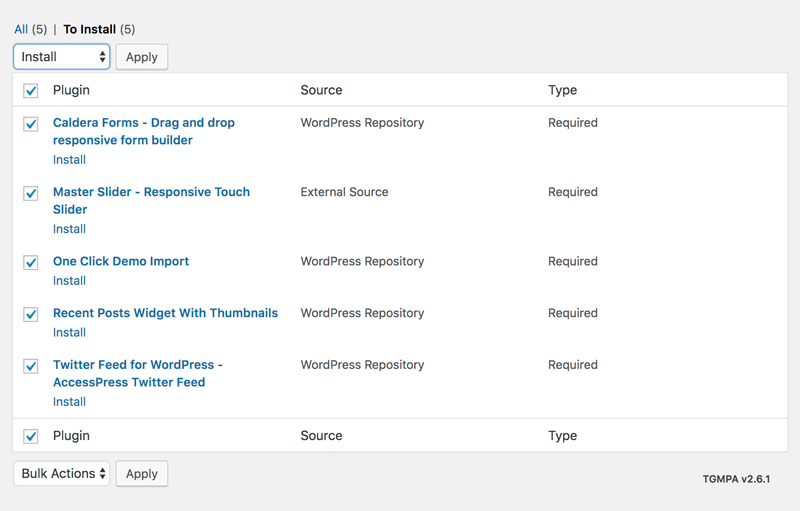Click Install under Twitter Feed for WordPress
The width and height of the screenshot is (800, 511).
tap(69, 402)
